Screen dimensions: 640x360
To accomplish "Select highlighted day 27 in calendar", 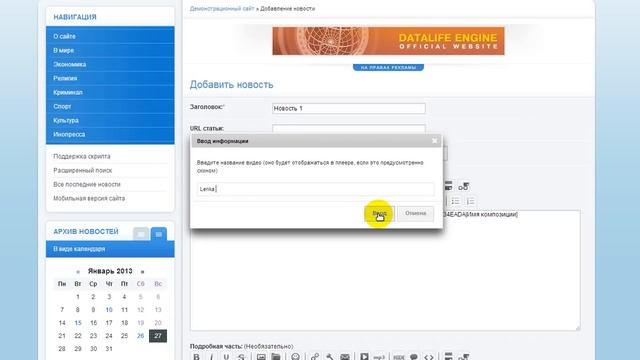I will 158,336.
